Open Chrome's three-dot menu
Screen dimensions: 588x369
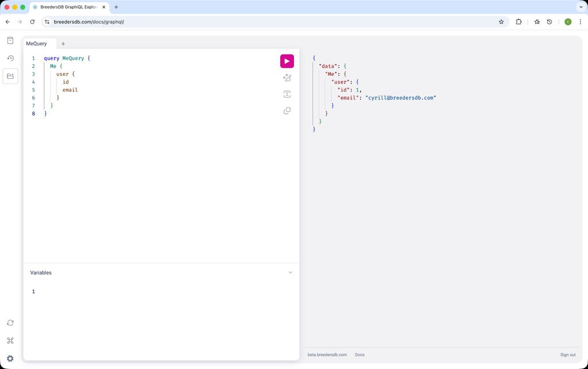click(x=581, y=22)
